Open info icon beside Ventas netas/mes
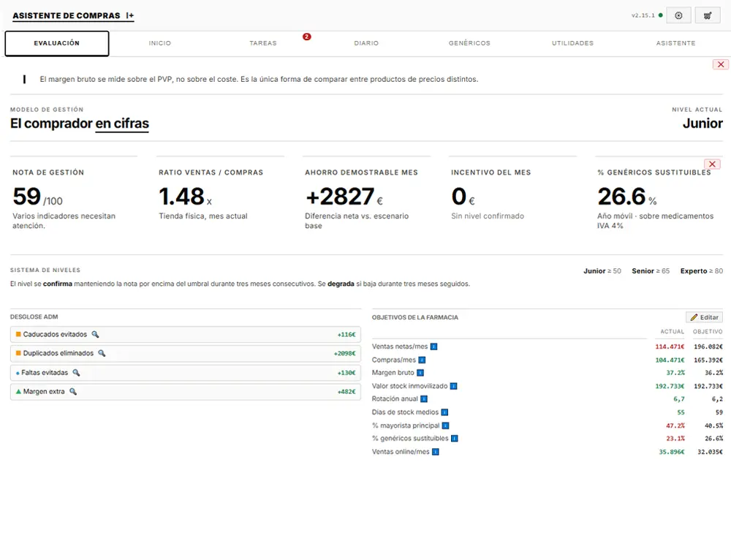 point(433,347)
